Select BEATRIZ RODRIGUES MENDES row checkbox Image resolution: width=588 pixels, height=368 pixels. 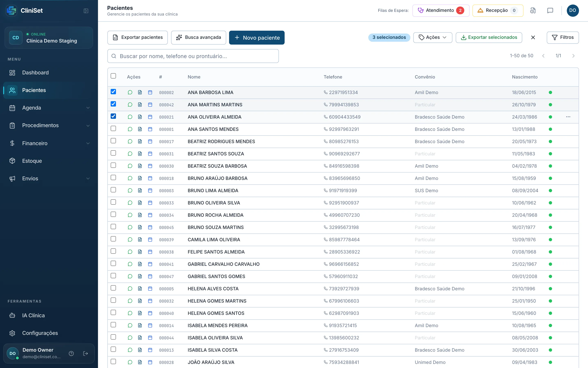[x=113, y=141]
